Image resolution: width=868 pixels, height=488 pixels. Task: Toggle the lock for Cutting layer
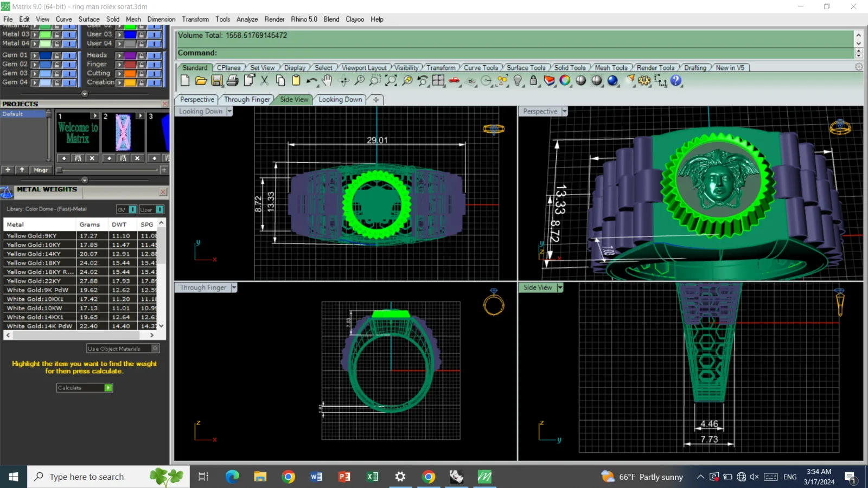[x=141, y=73]
